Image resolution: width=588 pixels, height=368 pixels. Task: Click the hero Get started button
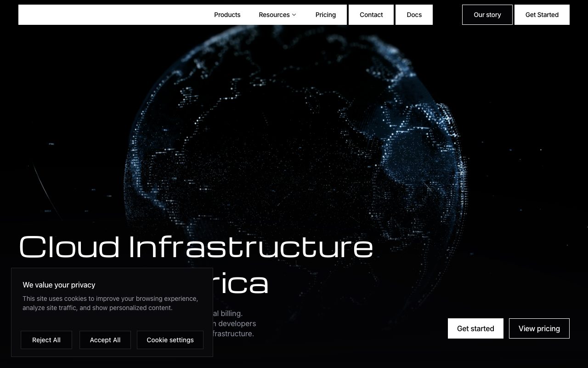475,328
